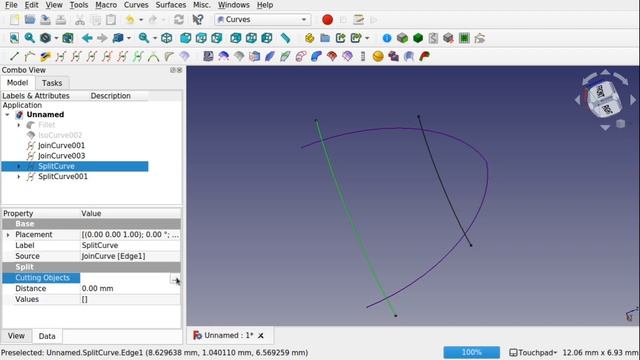Click the What's This help cursor icon
The width and height of the screenshot is (640, 360).
pyautogui.click(x=198, y=20)
